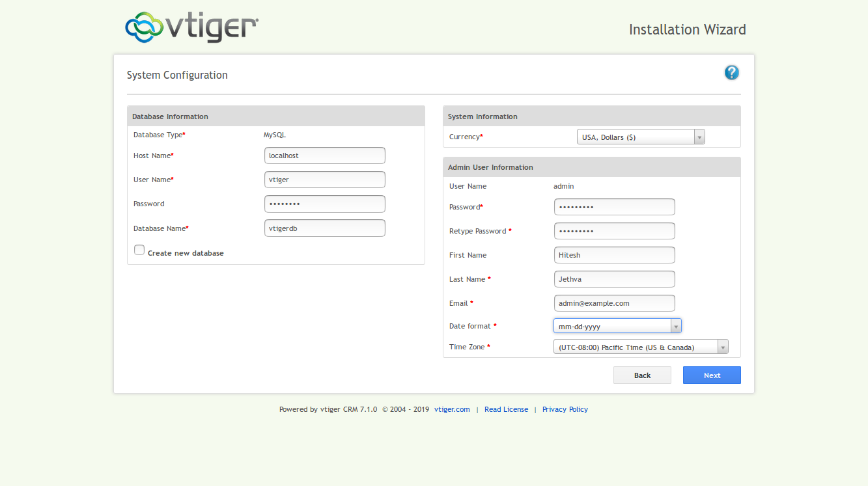Screen dimensions: 868x486
Task: Click the admin user name value
Action: tap(564, 186)
